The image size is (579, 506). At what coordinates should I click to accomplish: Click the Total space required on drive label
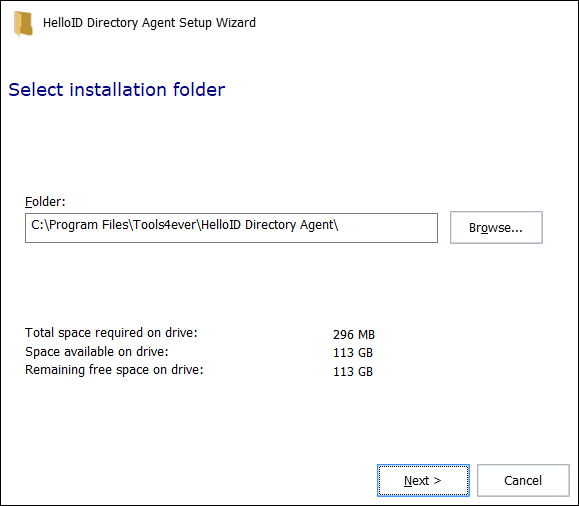click(111, 333)
